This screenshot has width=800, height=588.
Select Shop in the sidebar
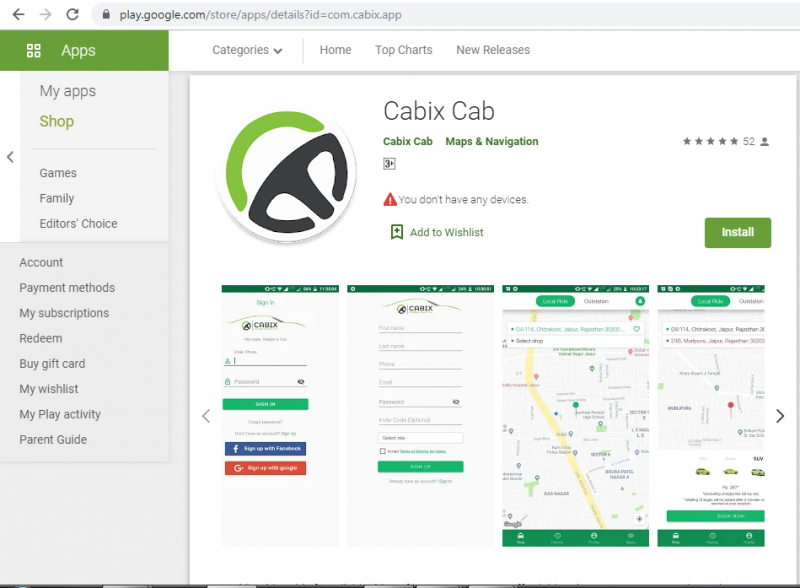tap(57, 121)
